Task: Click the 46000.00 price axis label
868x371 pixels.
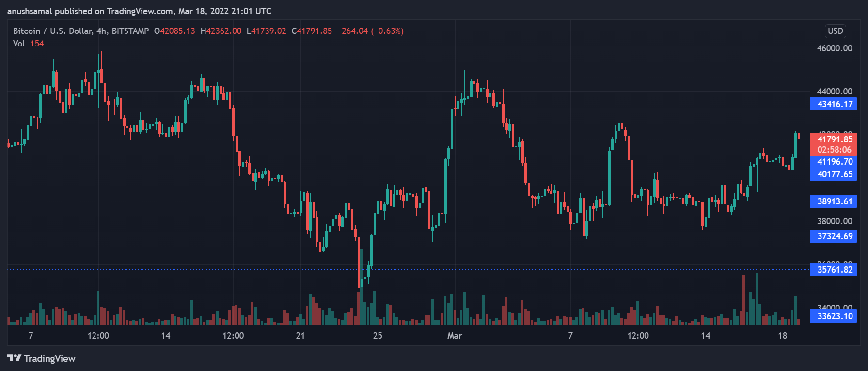Action: [834, 48]
